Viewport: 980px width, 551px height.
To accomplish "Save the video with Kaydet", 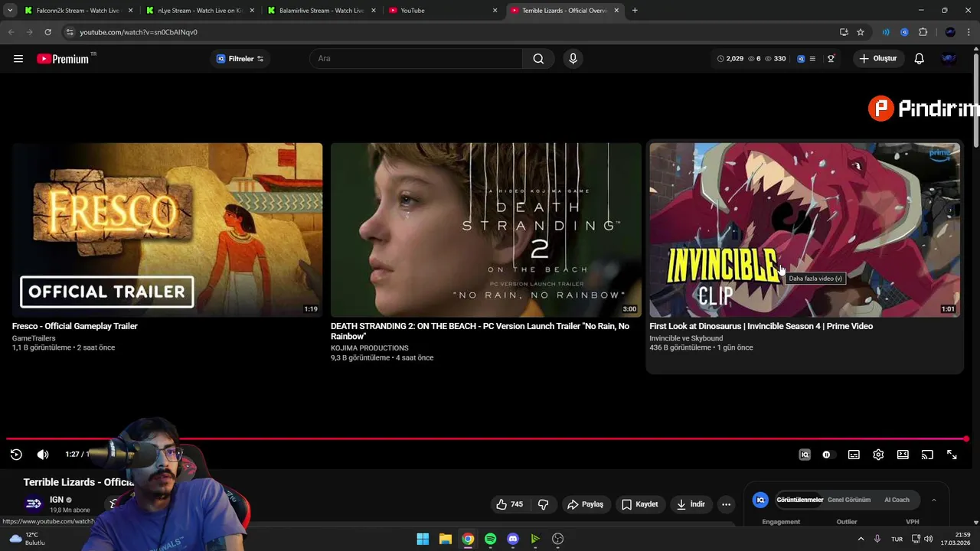I will pyautogui.click(x=640, y=504).
